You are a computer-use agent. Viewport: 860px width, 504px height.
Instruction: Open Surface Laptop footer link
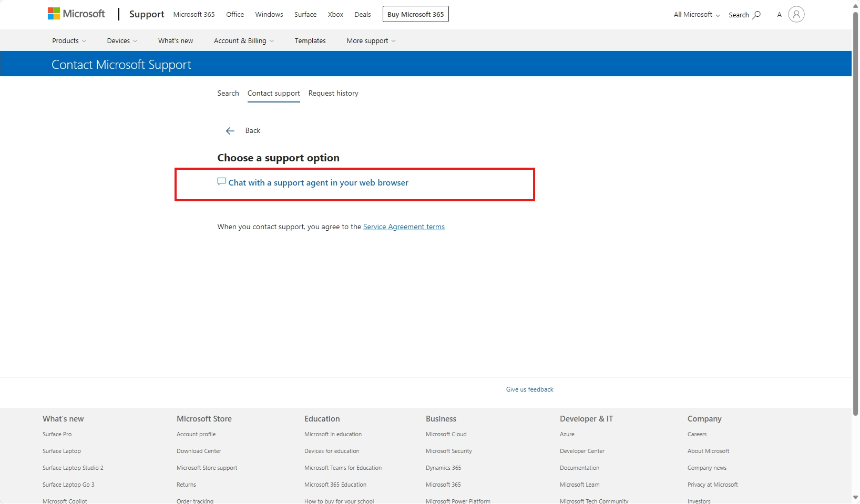pyautogui.click(x=62, y=451)
